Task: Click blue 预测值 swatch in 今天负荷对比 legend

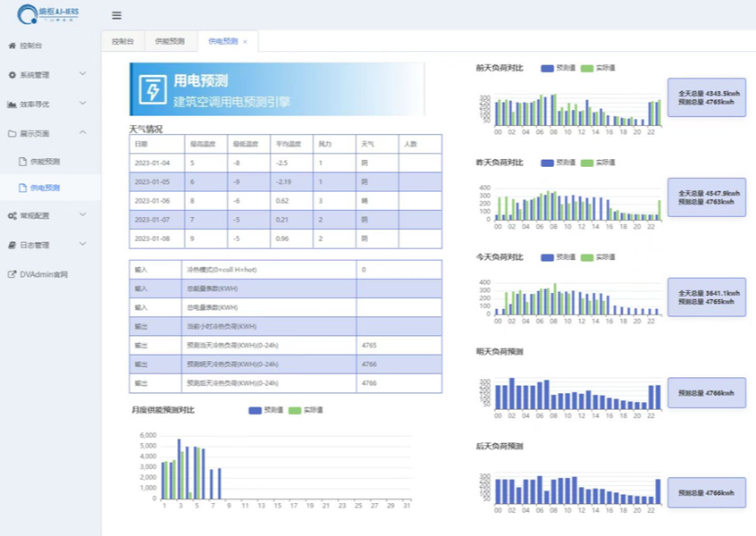Action: click(547, 257)
